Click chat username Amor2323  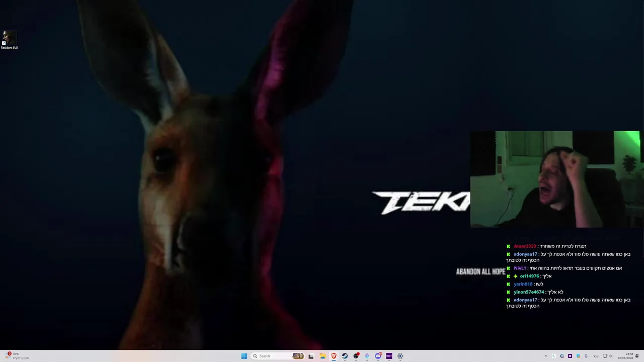coord(525,246)
